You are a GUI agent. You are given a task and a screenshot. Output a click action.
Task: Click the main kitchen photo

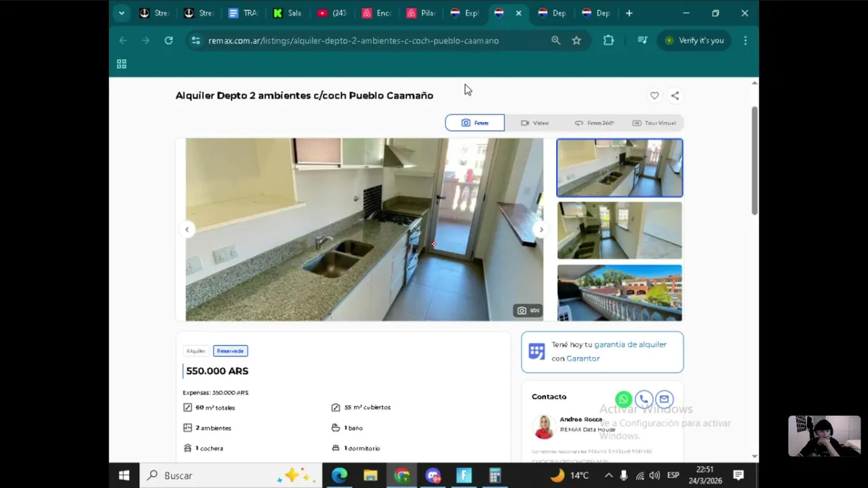point(364,230)
